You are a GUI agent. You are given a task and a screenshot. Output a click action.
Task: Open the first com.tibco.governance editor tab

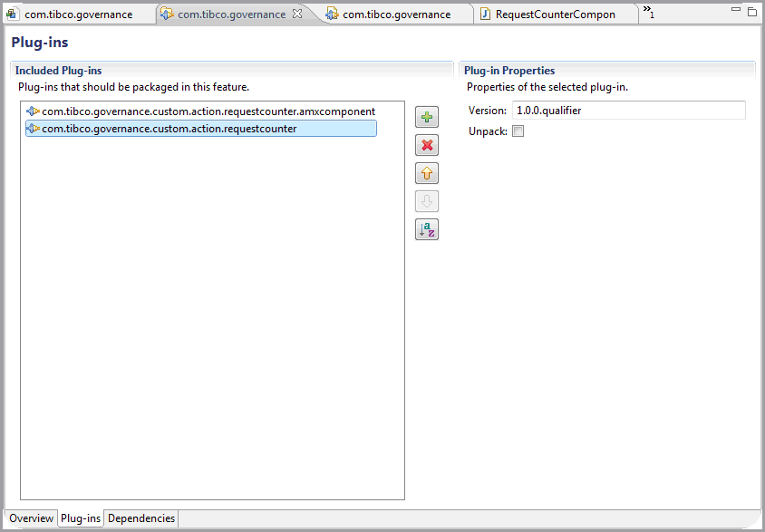tap(81, 15)
